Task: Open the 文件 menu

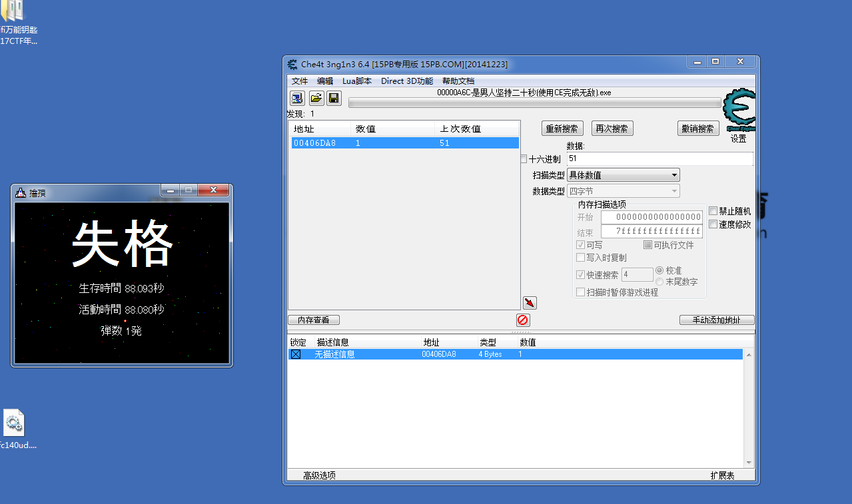Action: (300, 81)
